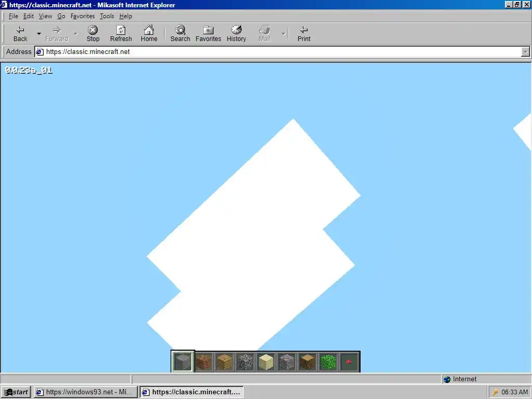The width and height of the screenshot is (532, 399).
Task: Open the Edit menu
Action: (29, 16)
